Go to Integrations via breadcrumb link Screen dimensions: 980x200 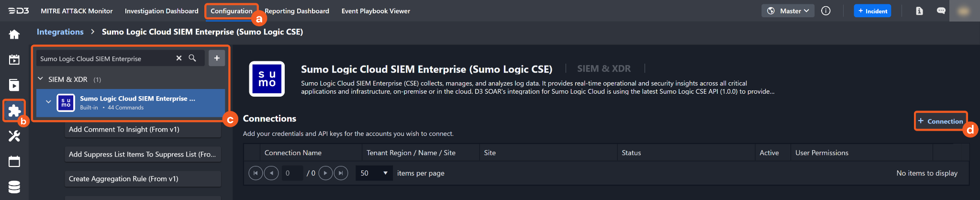tap(60, 32)
